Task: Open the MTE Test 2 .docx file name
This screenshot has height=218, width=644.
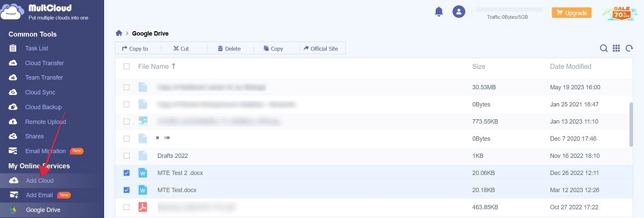Action: click(x=180, y=173)
